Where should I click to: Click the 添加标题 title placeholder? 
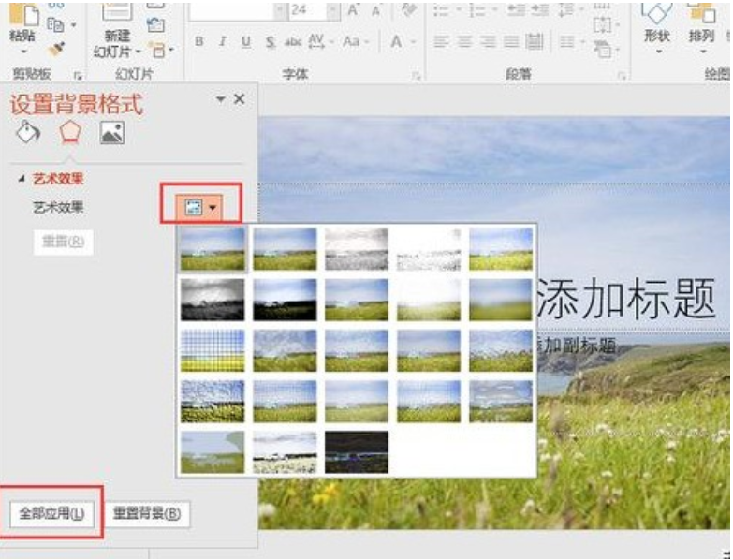tap(627, 298)
